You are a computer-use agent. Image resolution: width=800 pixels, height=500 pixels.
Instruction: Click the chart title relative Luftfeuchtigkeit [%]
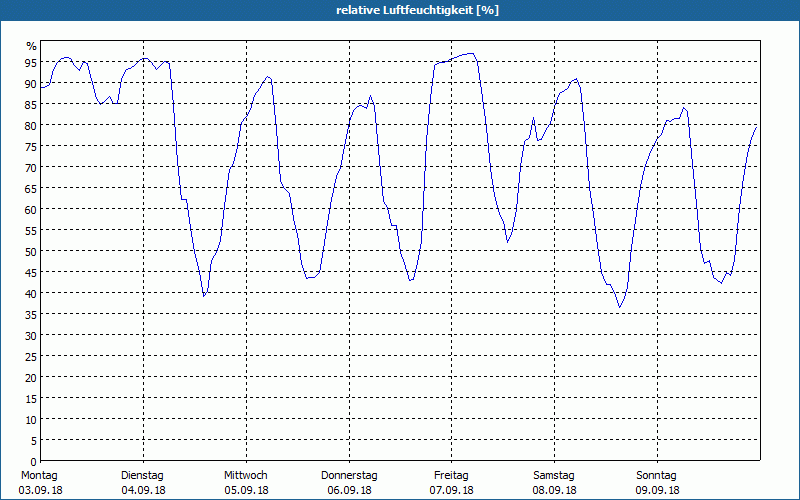pyautogui.click(x=417, y=10)
